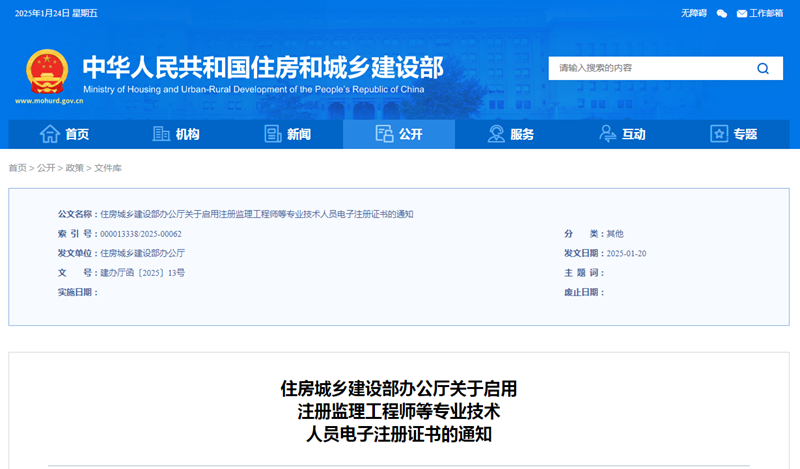This screenshot has width=800, height=469.
Task: Click the newspaper icon beside 新闻
Action: pos(272,135)
